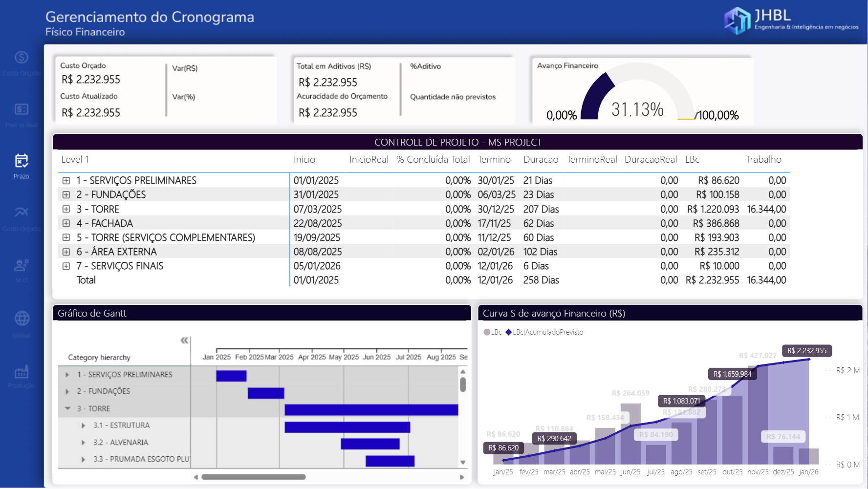868x489 pixels.
Task: Select the 3.2 - ALVENARIA Gantt bar
Action: (x=370, y=444)
